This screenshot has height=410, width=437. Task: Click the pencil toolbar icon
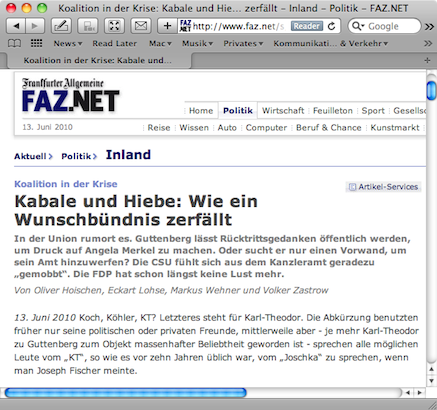click(61, 26)
